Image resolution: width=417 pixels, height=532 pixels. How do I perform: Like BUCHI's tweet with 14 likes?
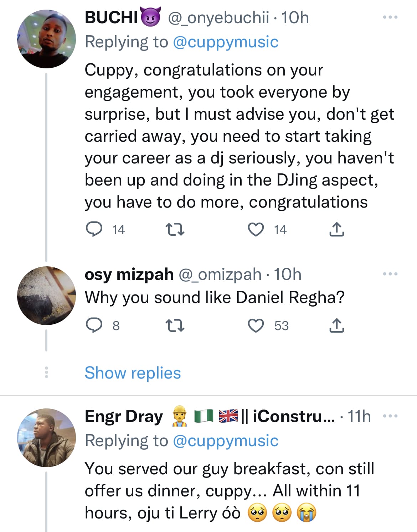coord(256,229)
